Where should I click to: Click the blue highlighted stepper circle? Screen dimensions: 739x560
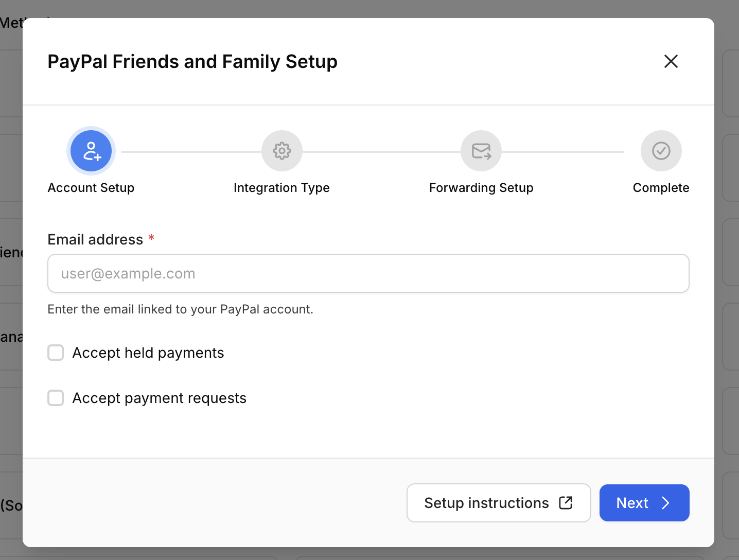tap(91, 151)
